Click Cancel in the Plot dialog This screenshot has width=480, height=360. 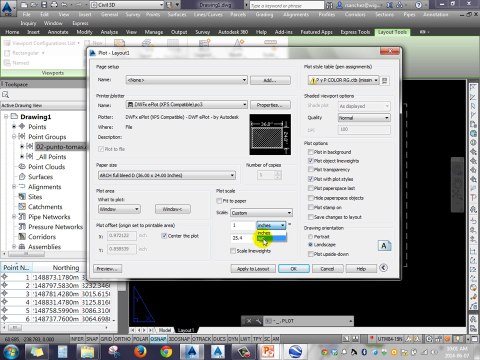pos(327,269)
